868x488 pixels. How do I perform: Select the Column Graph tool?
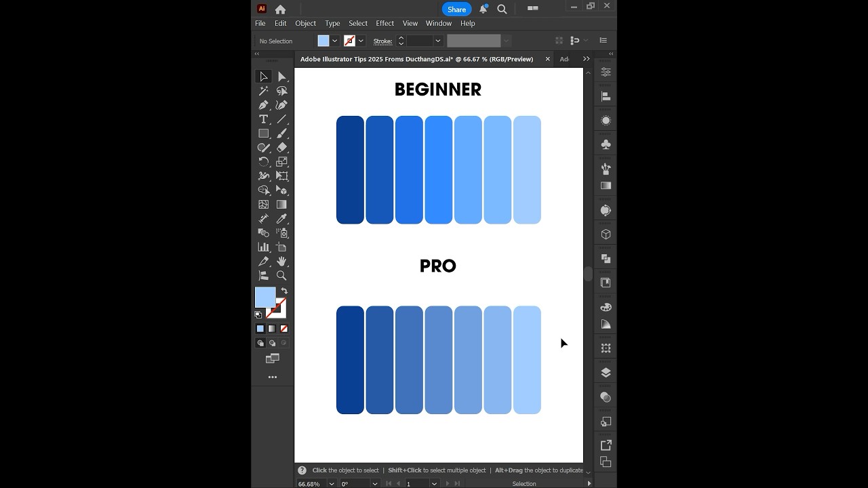(264, 247)
